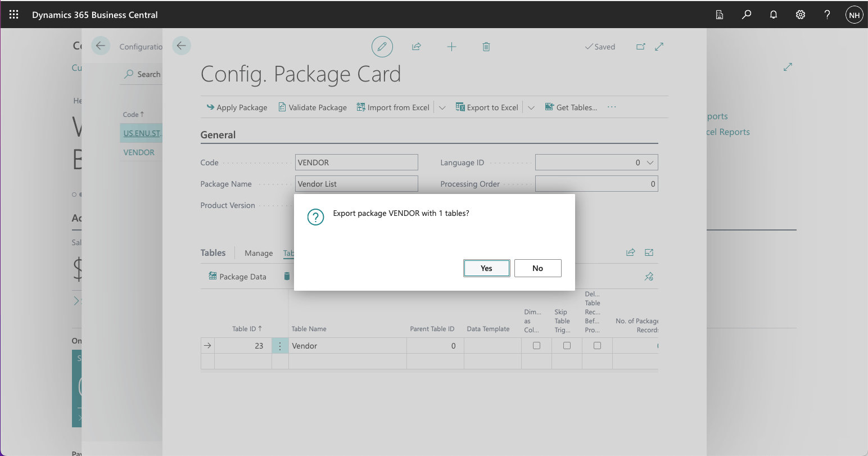Image resolution: width=868 pixels, height=456 pixels.
Task: Expand the Export to Excel dropdown arrow
Action: pyautogui.click(x=531, y=107)
